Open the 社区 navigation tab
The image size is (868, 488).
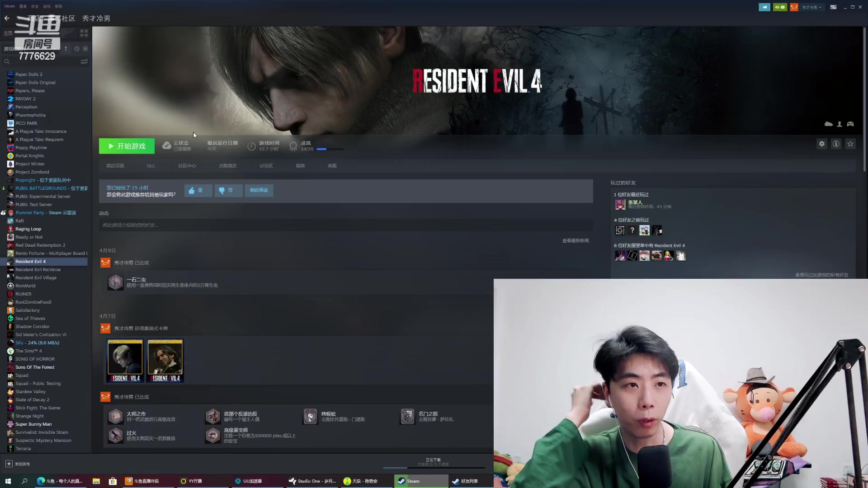68,19
